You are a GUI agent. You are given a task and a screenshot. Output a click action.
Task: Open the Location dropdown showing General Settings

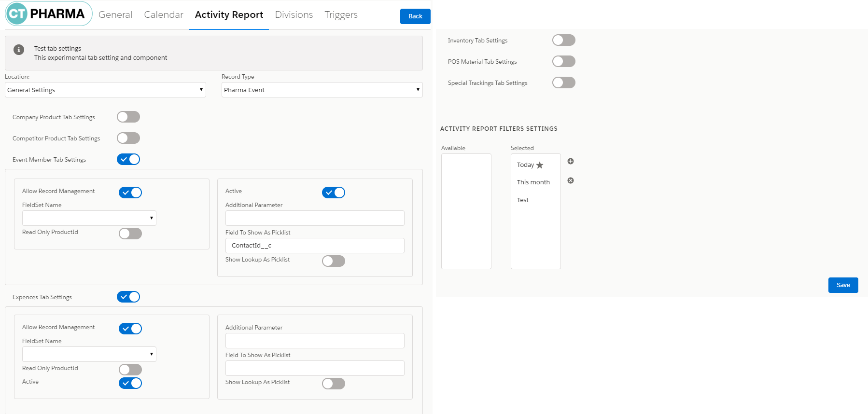(x=105, y=90)
